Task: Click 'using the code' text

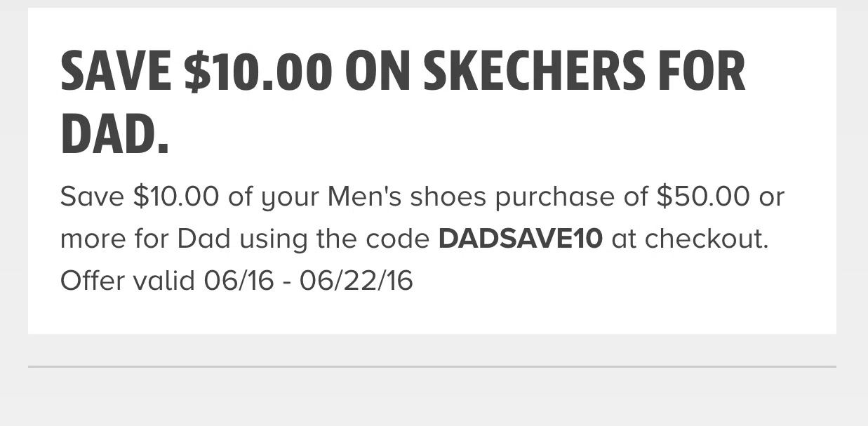Action: point(335,240)
